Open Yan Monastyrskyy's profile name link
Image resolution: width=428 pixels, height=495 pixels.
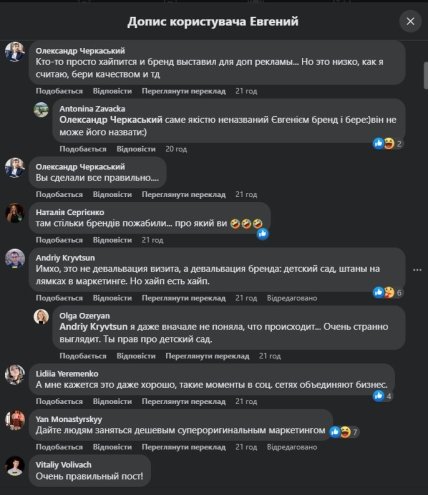[69, 419]
